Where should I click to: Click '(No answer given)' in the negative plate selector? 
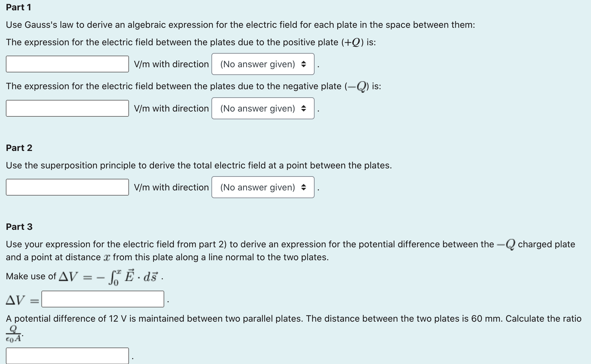[257, 108]
